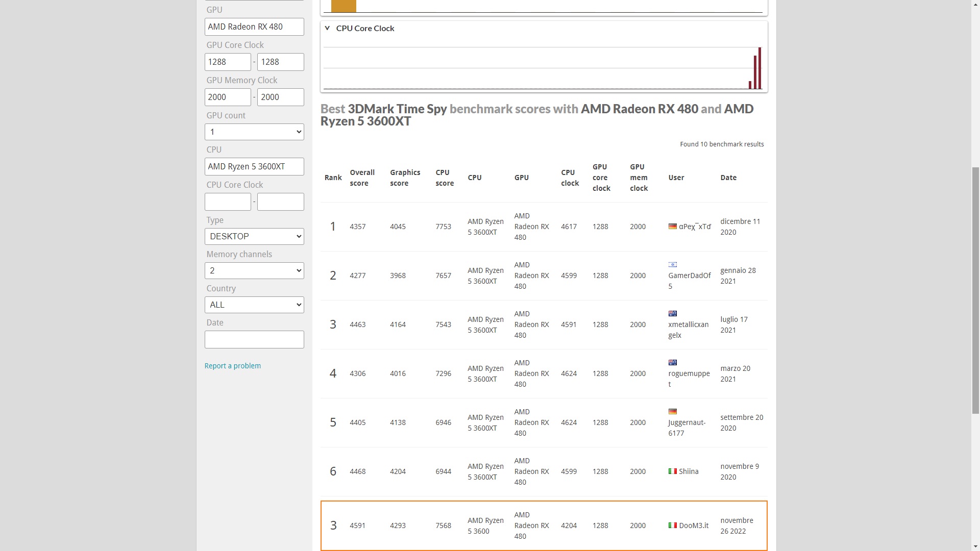Open the Country dropdown set to ALL

click(254, 305)
